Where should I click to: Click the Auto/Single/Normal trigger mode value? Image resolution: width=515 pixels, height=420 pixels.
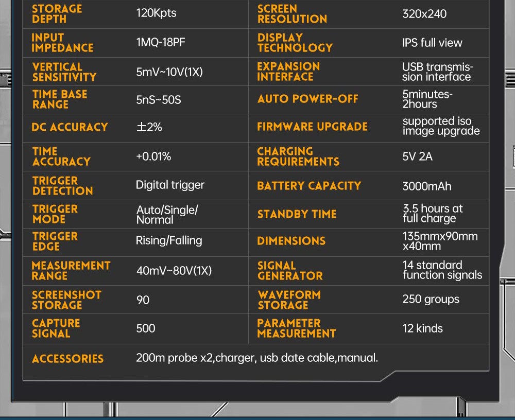[x=166, y=215]
